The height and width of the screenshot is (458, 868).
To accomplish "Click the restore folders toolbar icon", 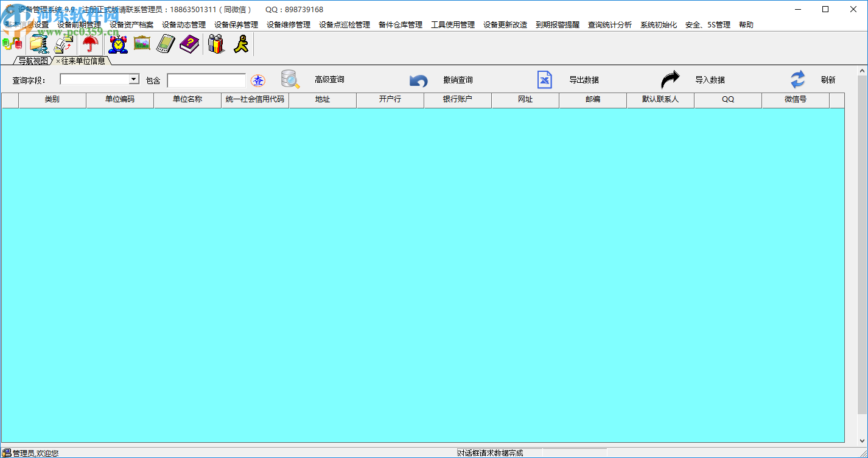I will [x=64, y=44].
